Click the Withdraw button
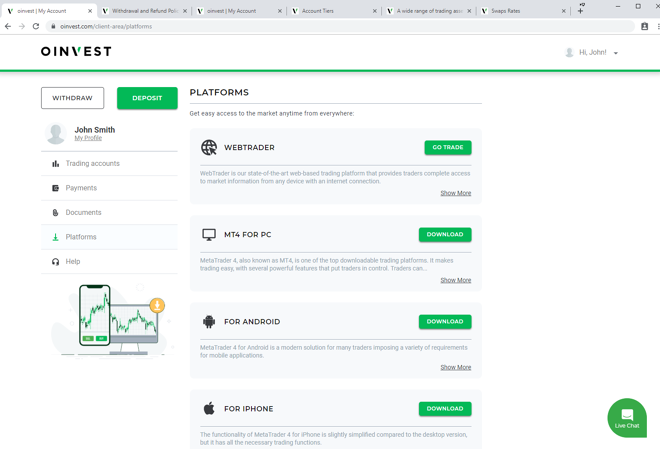Image resolution: width=660 pixels, height=449 pixels. pyautogui.click(x=72, y=98)
